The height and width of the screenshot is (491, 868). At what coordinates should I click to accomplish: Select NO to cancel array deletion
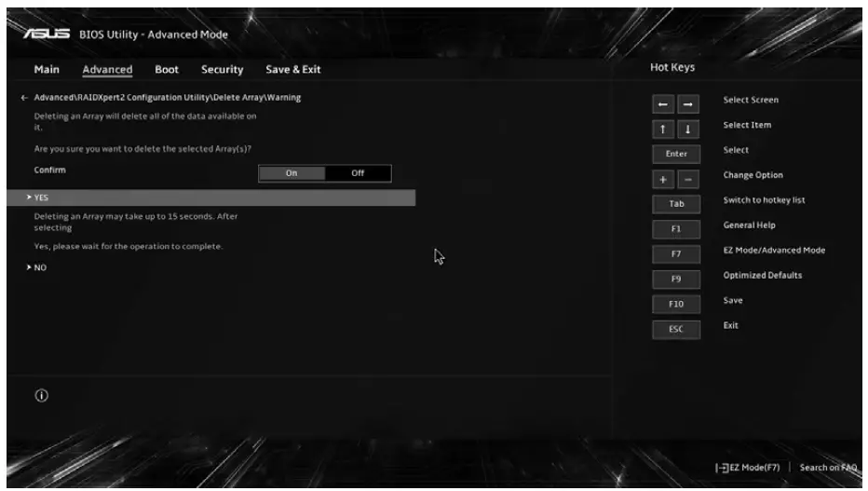click(x=40, y=267)
